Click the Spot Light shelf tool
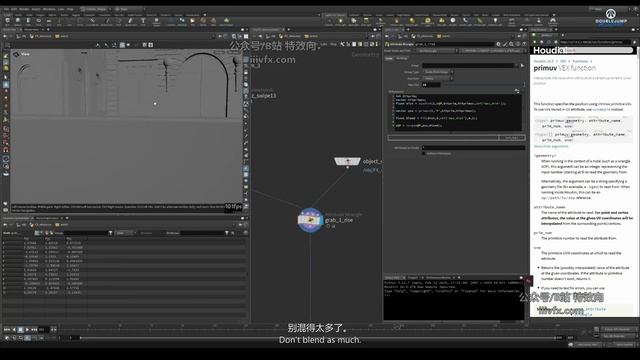 [353, 21]
